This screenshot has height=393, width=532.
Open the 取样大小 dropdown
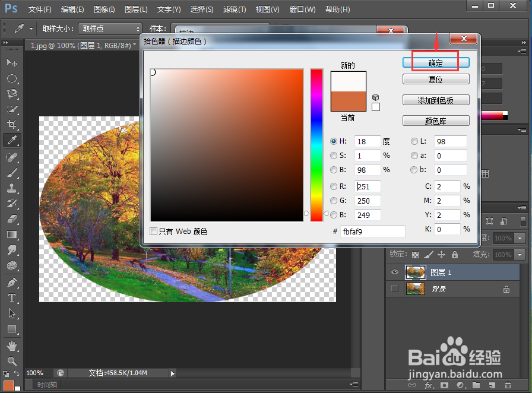[109, 29]
